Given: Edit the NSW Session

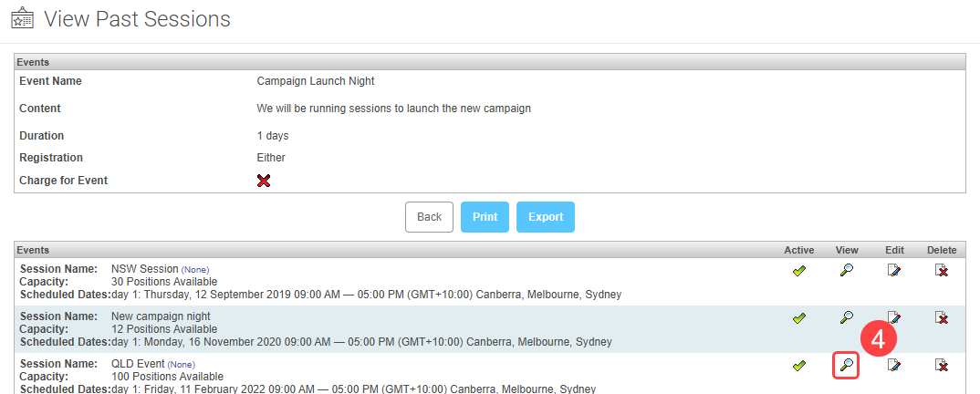Looking at the screenshot, I should point(894,270).
